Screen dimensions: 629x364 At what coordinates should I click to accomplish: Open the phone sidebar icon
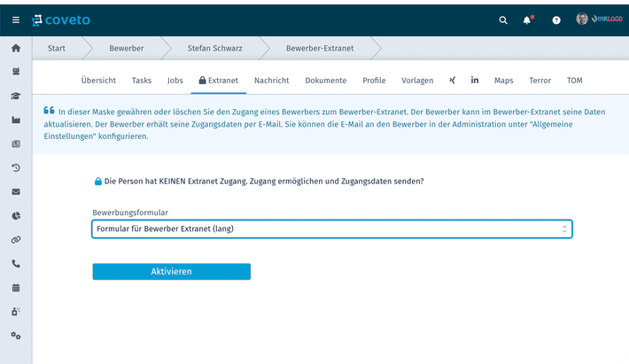click(16, 263)
